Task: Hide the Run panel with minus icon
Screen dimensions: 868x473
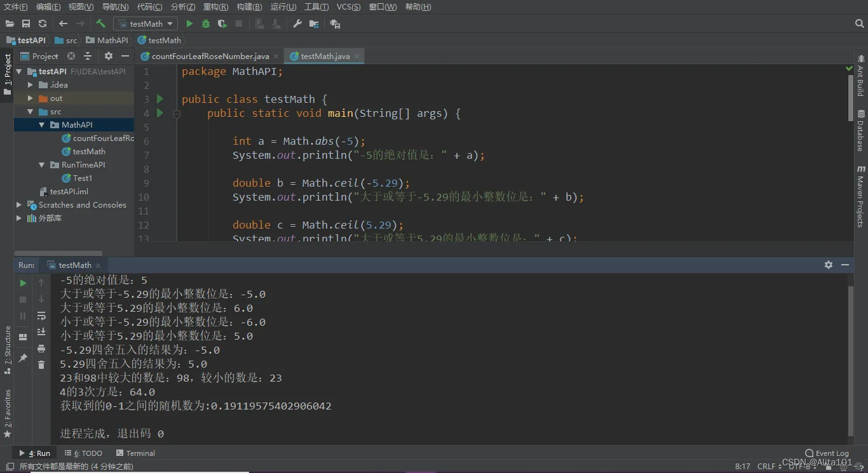Action: coord(845,265)
